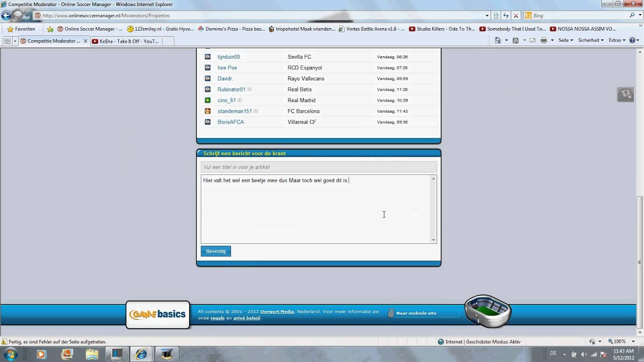Open Windows Media Player from taskbar
The width and height of the screenshot is (644, 362).
pyautogui.click(x=41, y=354)
